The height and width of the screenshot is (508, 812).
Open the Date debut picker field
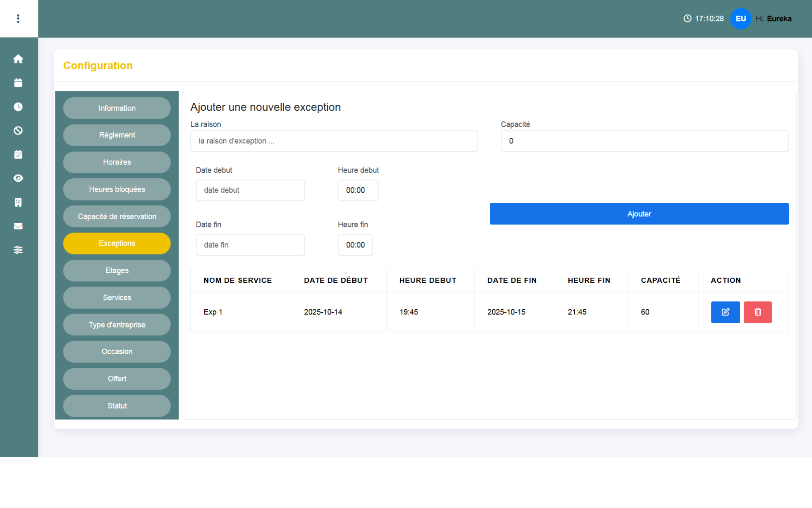(x=250, y=190)
